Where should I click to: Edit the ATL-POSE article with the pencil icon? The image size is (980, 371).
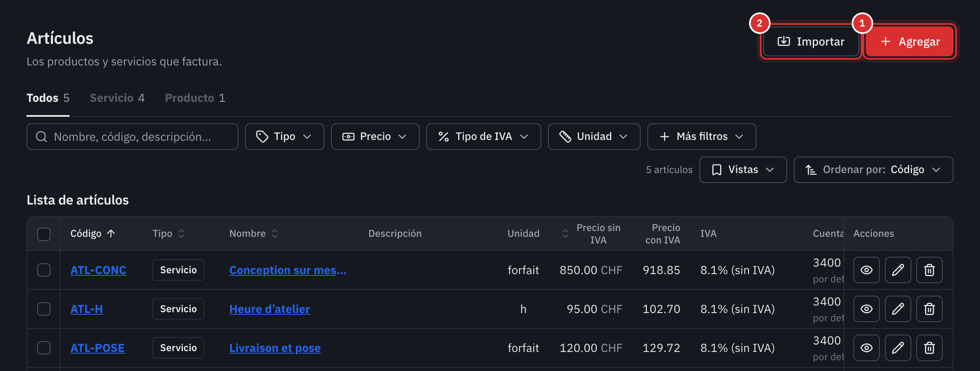(898, 348)
